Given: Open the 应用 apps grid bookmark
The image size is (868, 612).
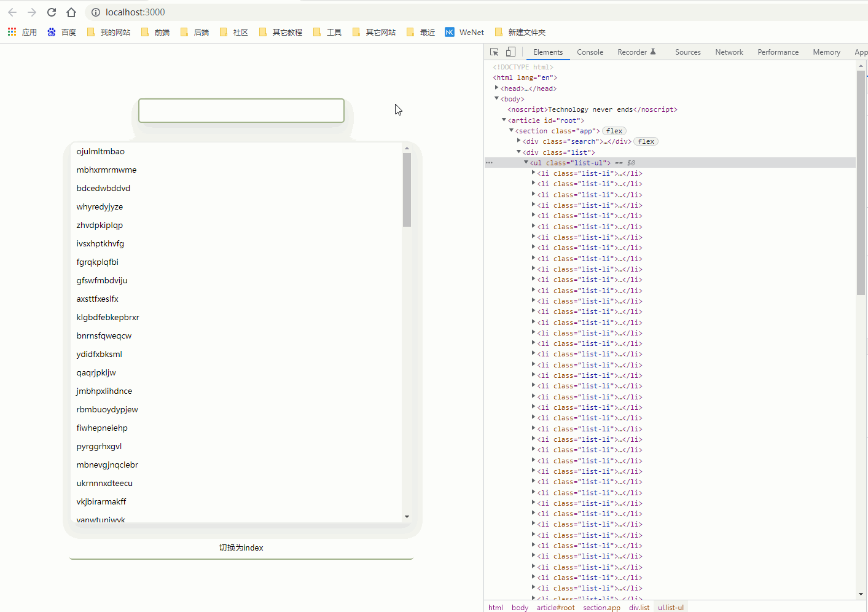Looking at the screenshot, I should [x=22, y=32].
